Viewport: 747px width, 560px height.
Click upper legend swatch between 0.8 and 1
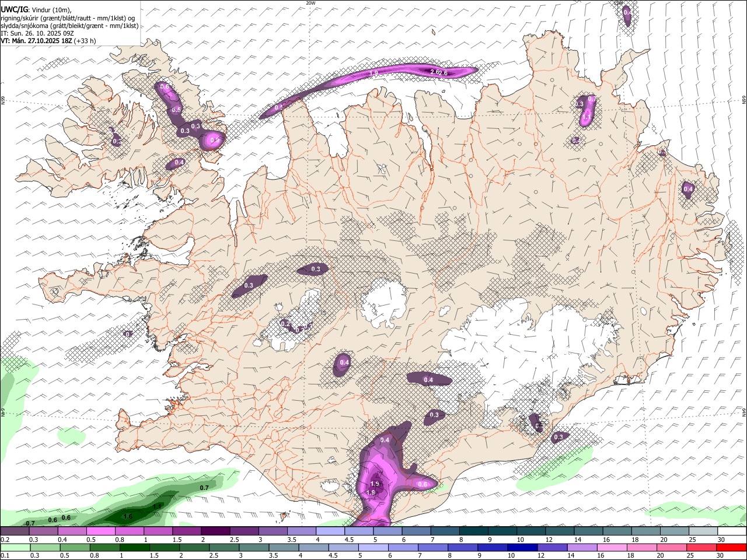coord(129,531)
